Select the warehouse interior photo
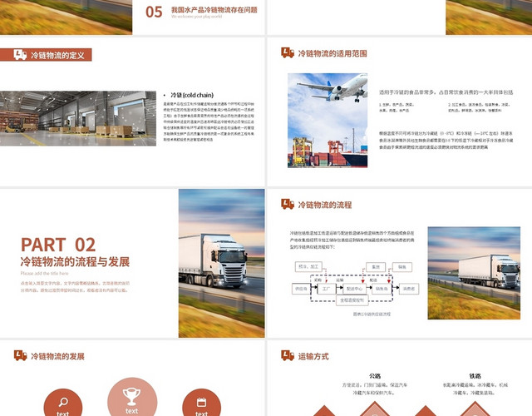The image size is (532, 416). (78, 118)
